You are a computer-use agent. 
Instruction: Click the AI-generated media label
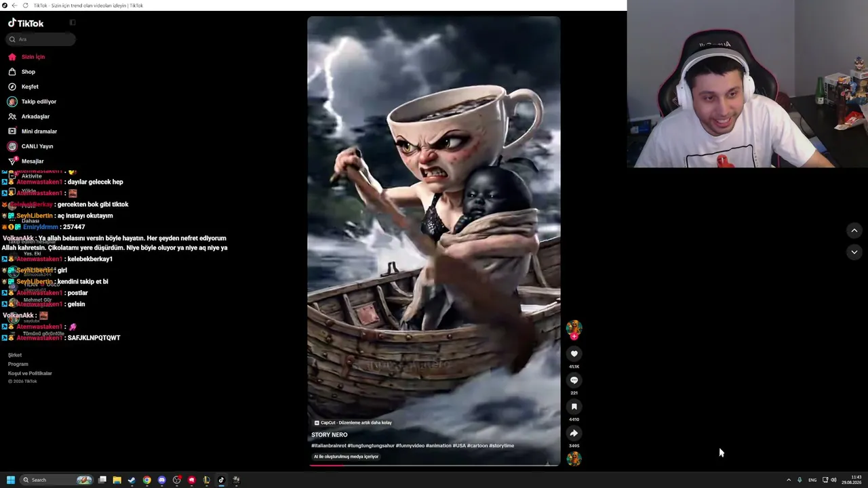point(346,457)
